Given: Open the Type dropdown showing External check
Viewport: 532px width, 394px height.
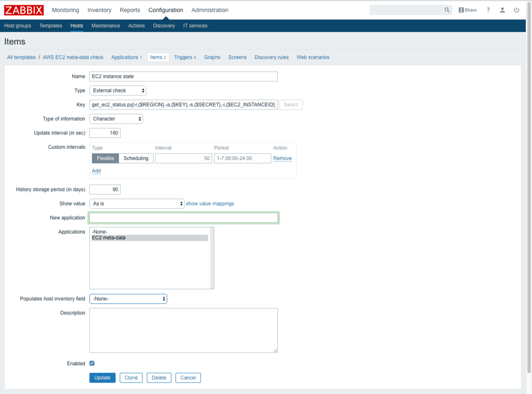Looking at the screenshot, I should click(x=118, y=90).
